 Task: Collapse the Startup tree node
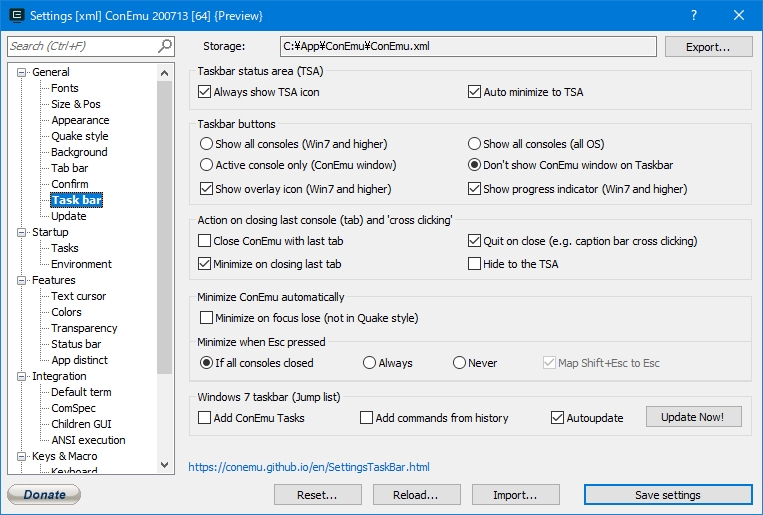pyautogui.click(x=21, y=232)
